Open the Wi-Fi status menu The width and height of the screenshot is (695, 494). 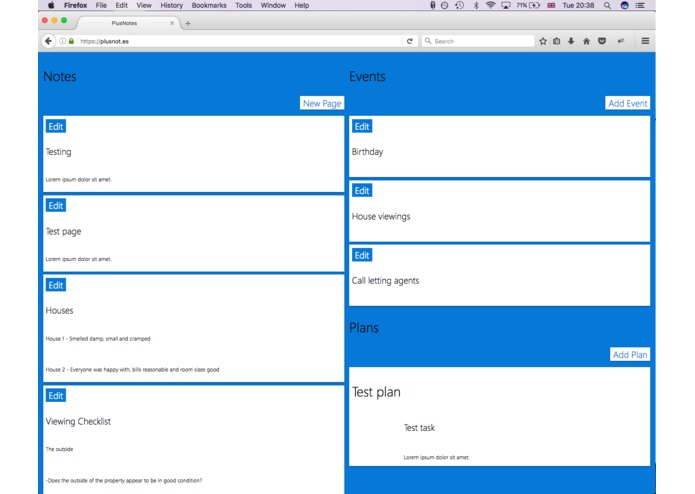490,5
